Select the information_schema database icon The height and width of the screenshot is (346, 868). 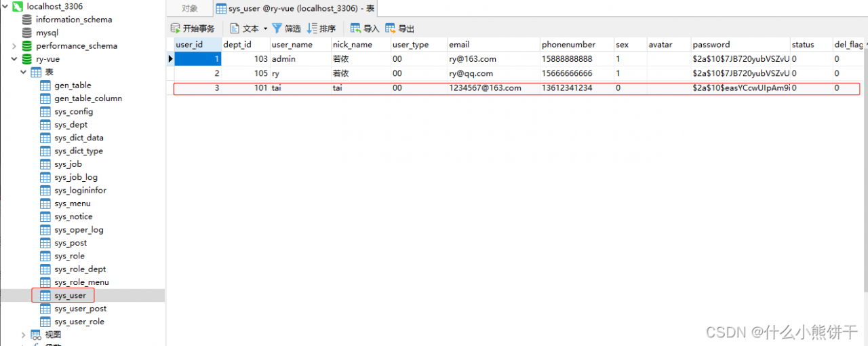27,20
